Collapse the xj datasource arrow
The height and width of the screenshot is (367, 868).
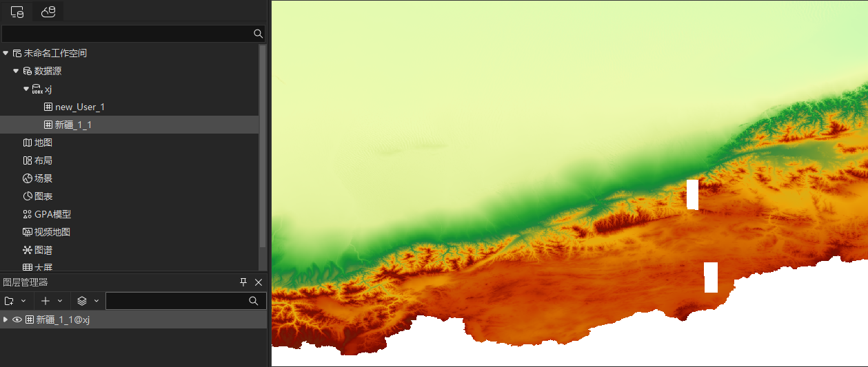click(x=26, y=89)
